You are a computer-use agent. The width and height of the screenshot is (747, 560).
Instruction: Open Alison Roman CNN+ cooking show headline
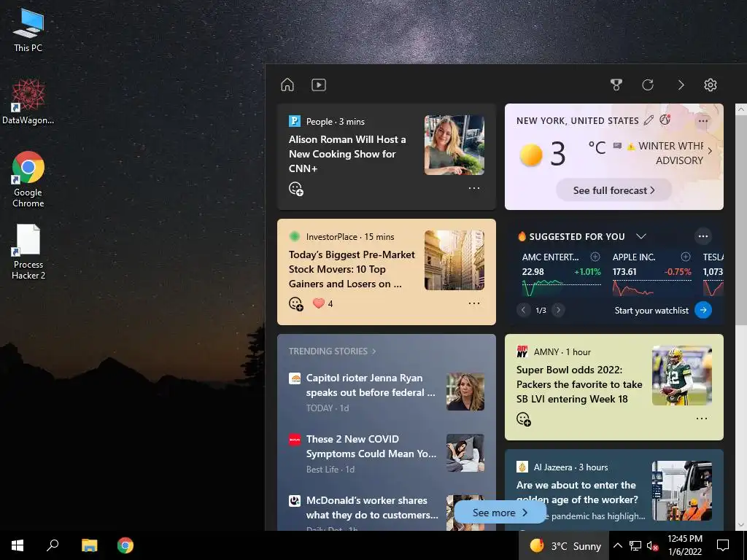(347, 154)
